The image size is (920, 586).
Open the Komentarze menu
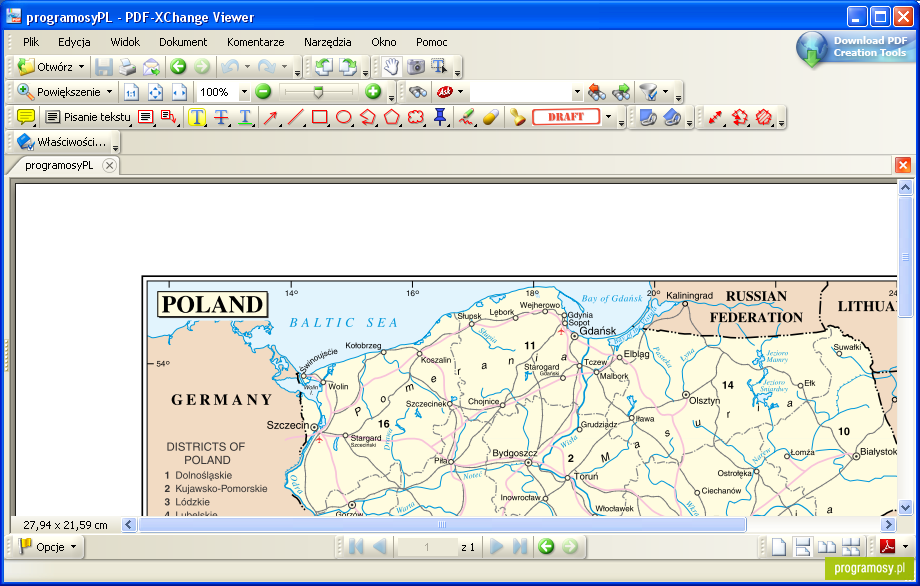click(x=256, y=42)
